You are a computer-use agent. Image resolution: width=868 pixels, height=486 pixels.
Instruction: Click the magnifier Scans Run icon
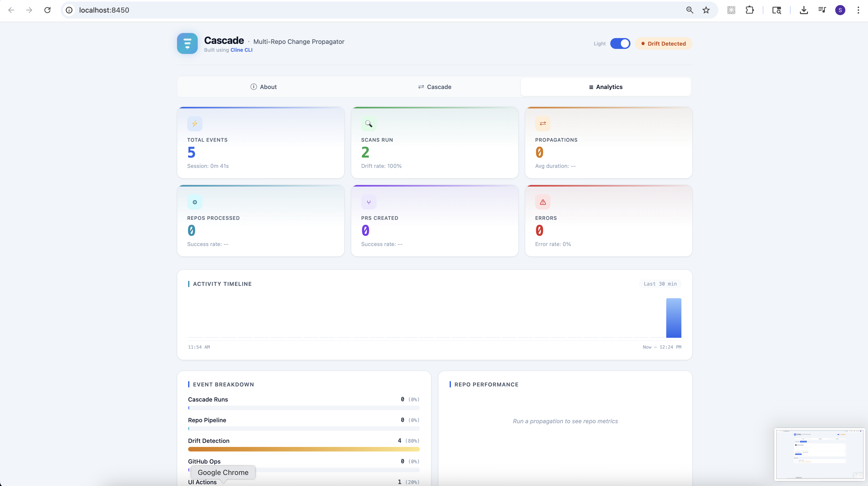[369, 124]
